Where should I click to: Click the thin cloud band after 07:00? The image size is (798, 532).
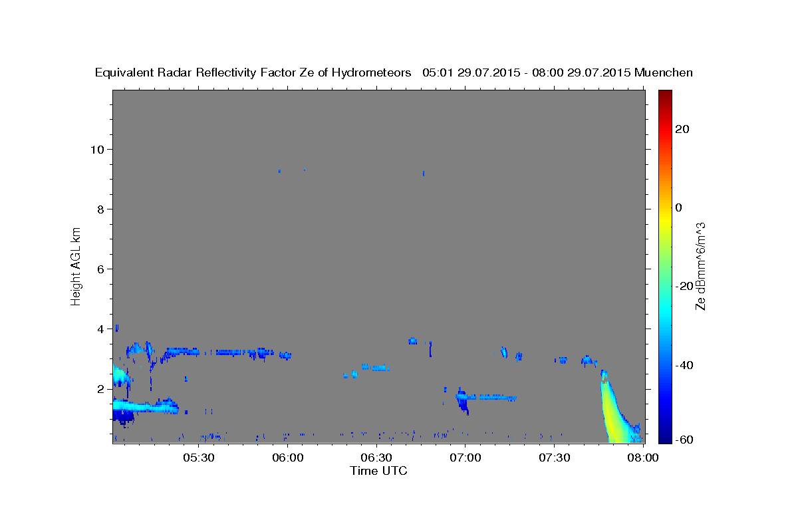pyautogui.click(x=487, y=397)
